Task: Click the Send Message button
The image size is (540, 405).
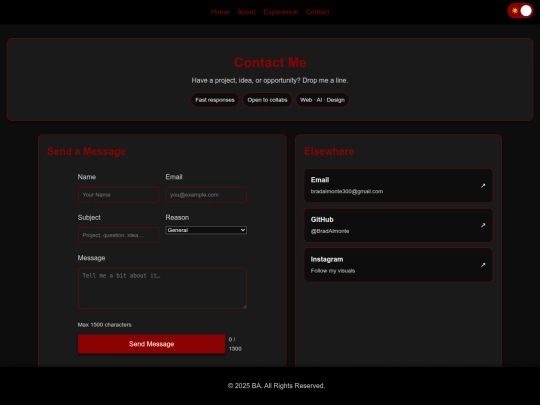Action: pos(152,344)
